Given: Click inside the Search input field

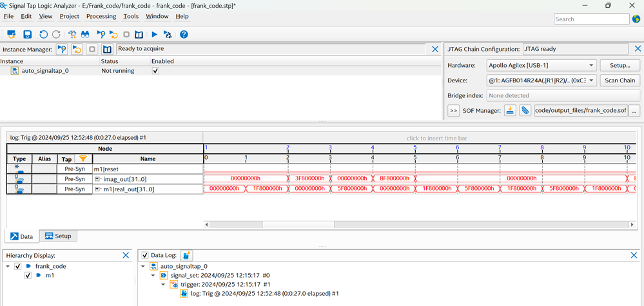Looking at the screenshot, I should point(591,19).
